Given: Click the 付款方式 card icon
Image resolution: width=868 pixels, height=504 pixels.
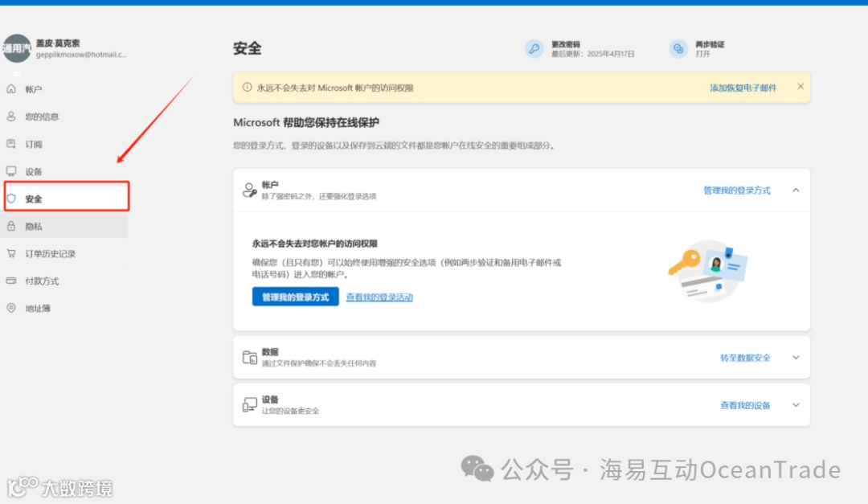Looking at the screenshot, I should coord(11,281).
